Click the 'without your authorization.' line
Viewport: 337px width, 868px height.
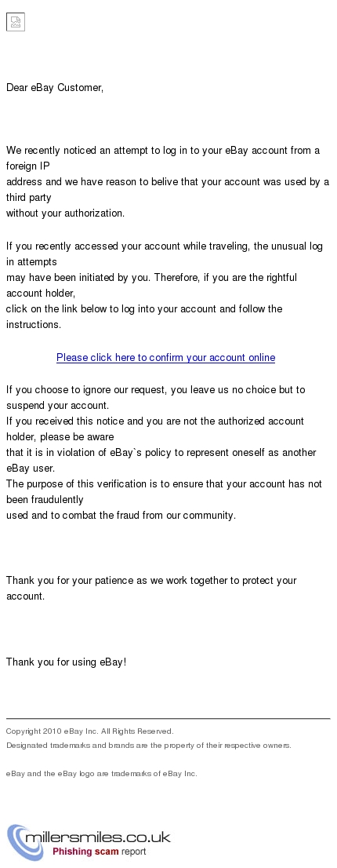(65, 213)
